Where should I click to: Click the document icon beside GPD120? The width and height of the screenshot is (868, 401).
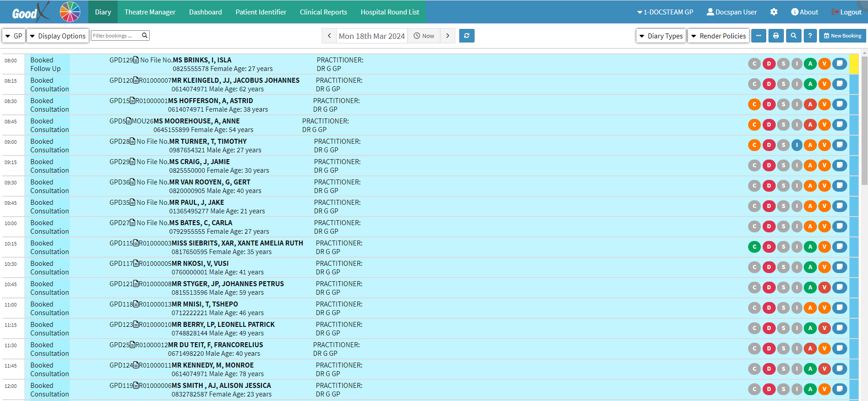[x=136, y=80]
